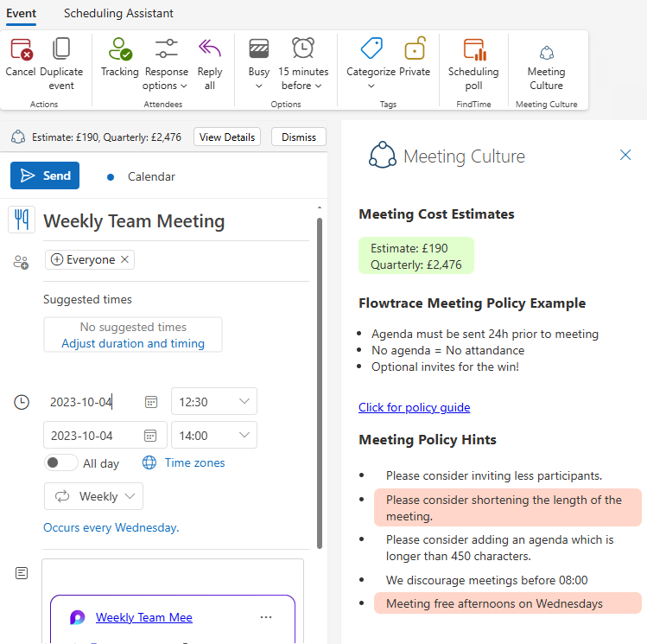
Task: Switch to the Scheduling Assistant tab
Action: [x=118, y=13]
